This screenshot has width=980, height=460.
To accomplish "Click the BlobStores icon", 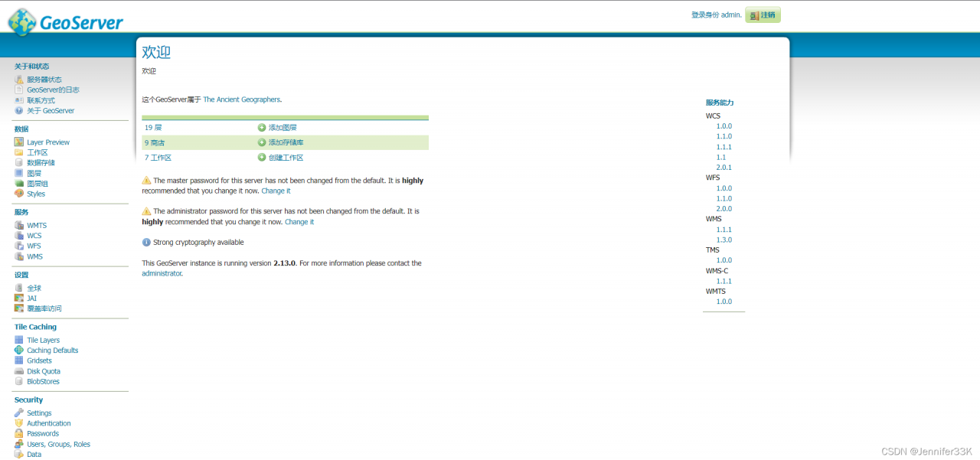I will [19, 381].
